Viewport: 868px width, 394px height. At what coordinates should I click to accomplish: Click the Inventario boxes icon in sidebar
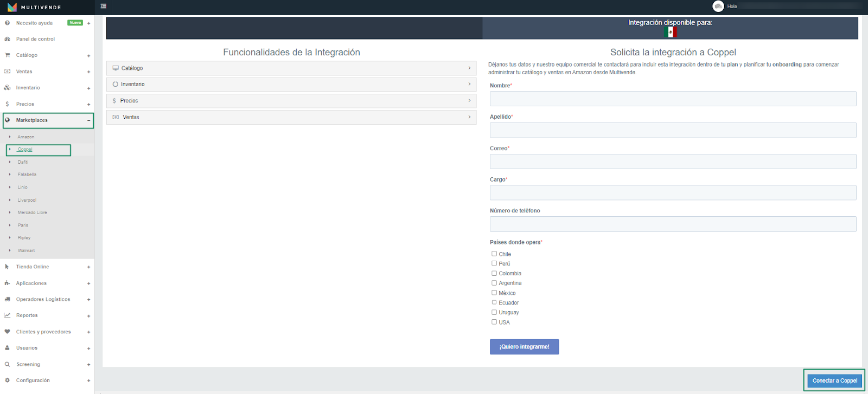coord(7,88)
